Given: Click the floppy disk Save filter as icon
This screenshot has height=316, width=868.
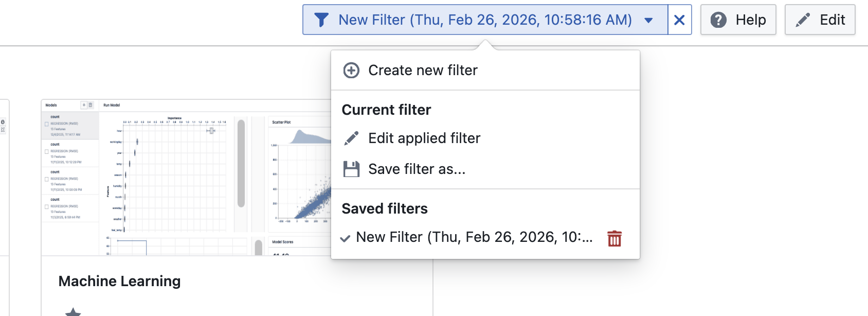Looking at the screenshot, I should pos(352,169).
